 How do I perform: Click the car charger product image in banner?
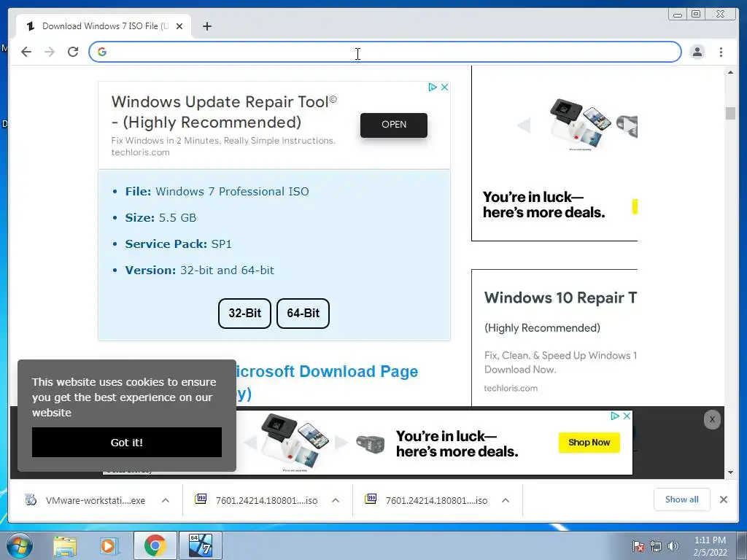click(371, 443)
